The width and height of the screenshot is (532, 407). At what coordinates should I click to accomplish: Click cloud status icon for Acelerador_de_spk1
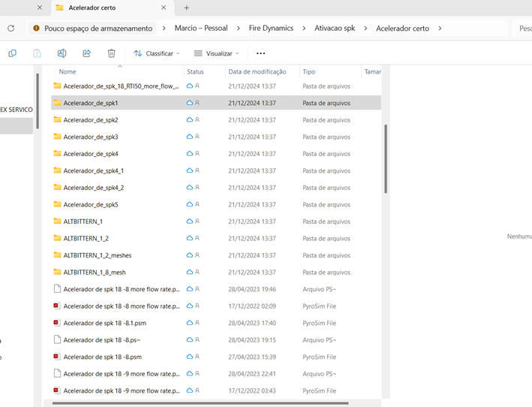click(190, 103)
